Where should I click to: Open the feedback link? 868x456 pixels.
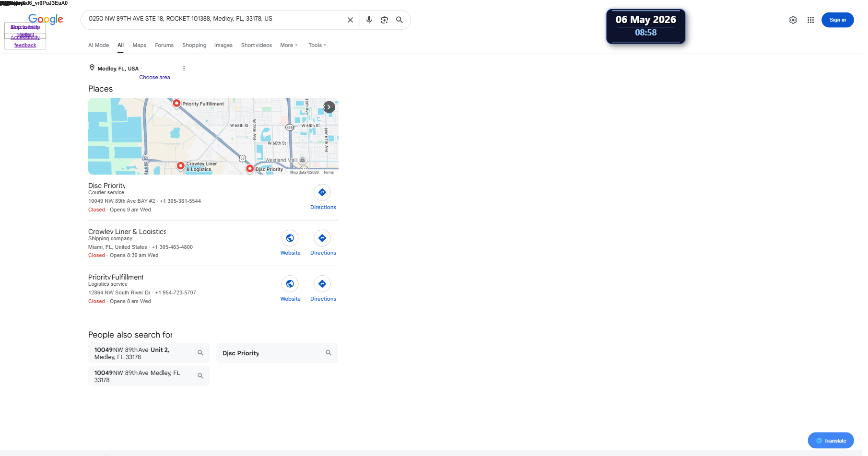point(25,45)
